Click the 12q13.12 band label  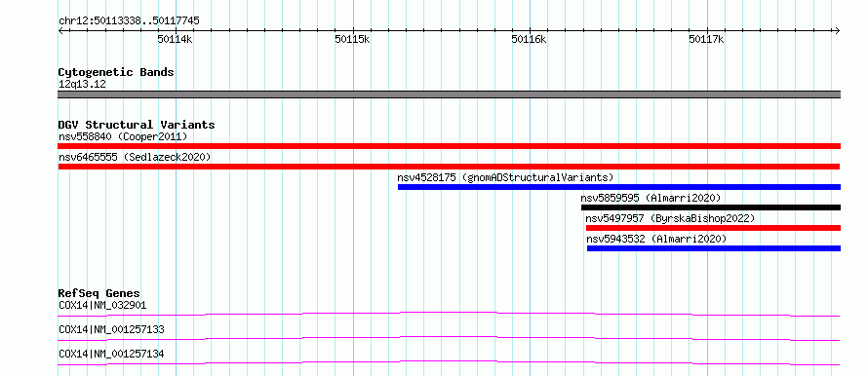point(82,85)
